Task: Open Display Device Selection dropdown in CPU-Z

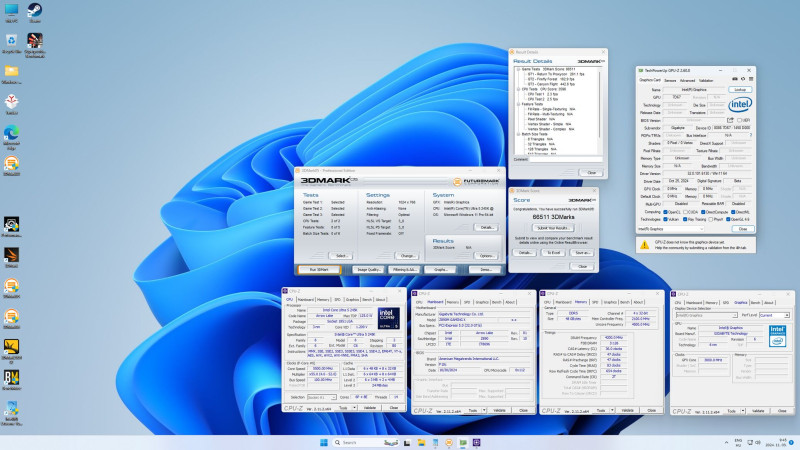Action: pos(706,315)
